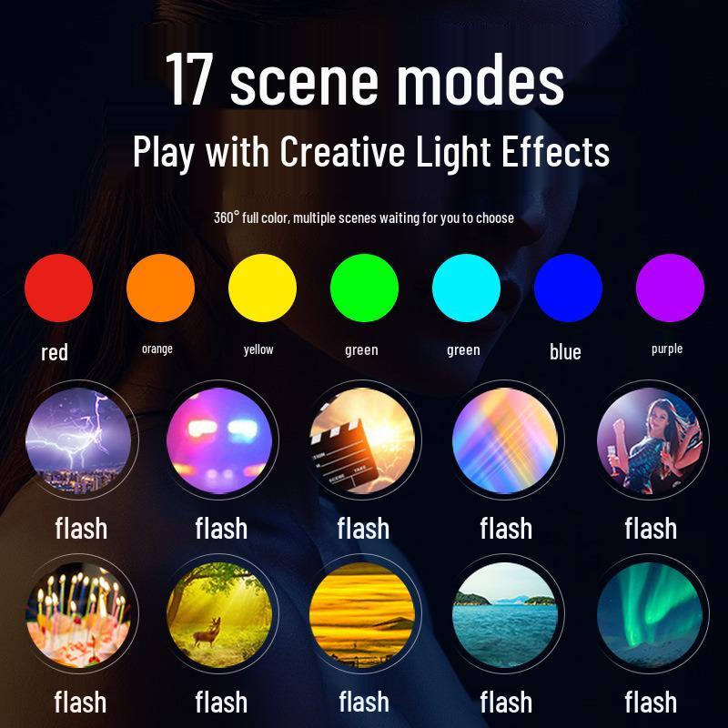728x728 pixels.
Task: Click the 'Play with Creative Light Effects' text
Action: pos(371,152)
